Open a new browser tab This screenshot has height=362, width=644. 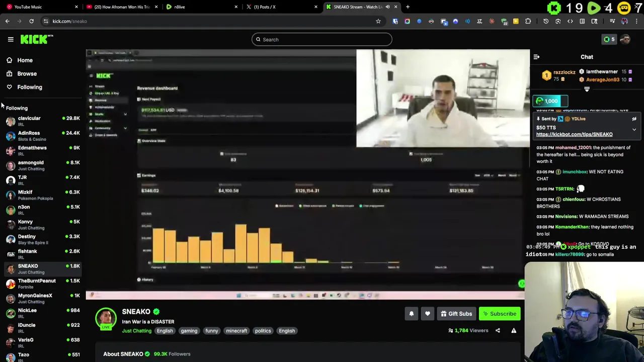[408, 7]
